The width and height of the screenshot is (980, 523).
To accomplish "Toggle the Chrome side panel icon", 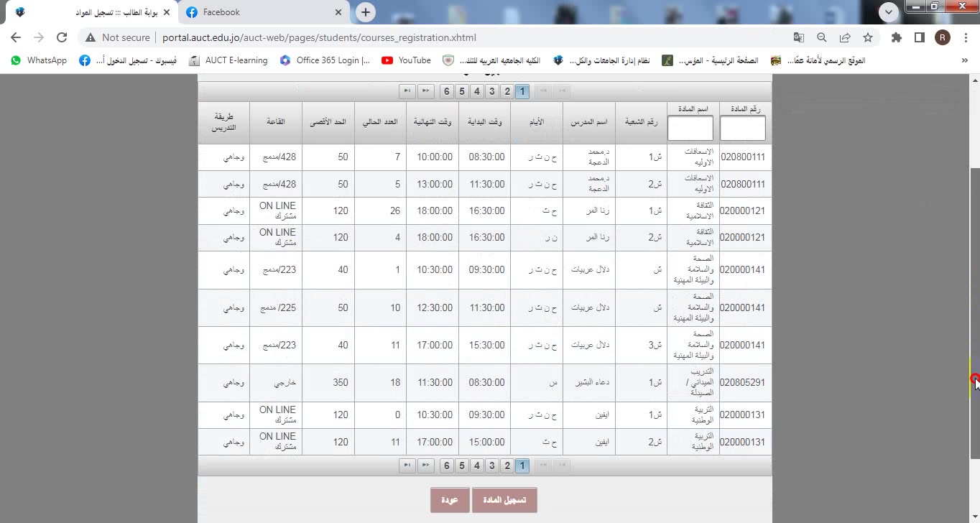I will pos(919,37).
